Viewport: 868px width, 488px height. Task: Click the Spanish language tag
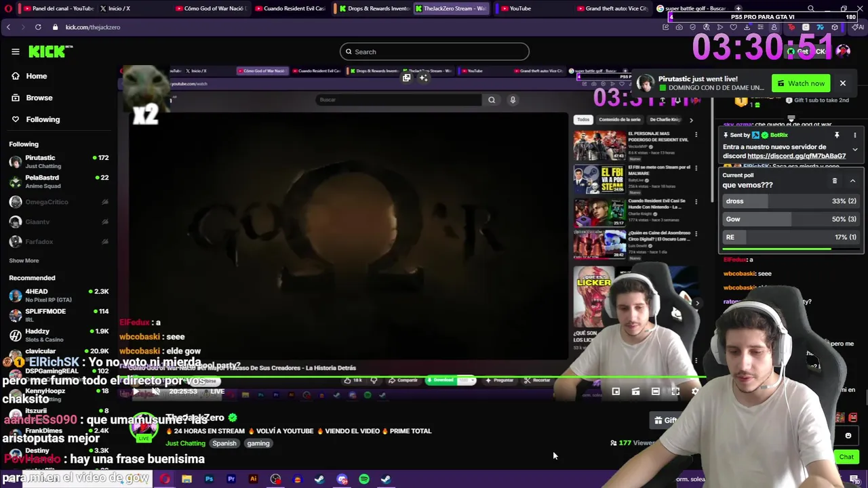(224, 443)
